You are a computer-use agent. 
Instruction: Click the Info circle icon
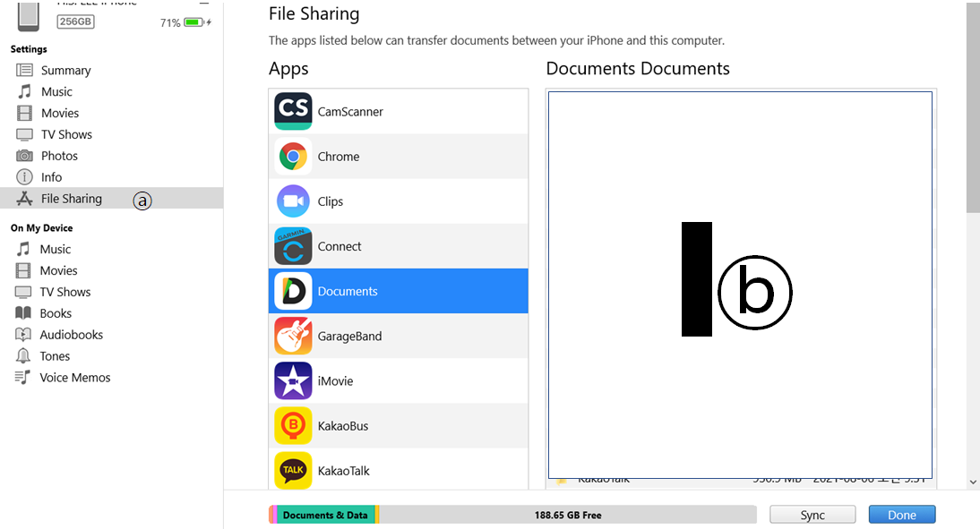tap(24, 176)
